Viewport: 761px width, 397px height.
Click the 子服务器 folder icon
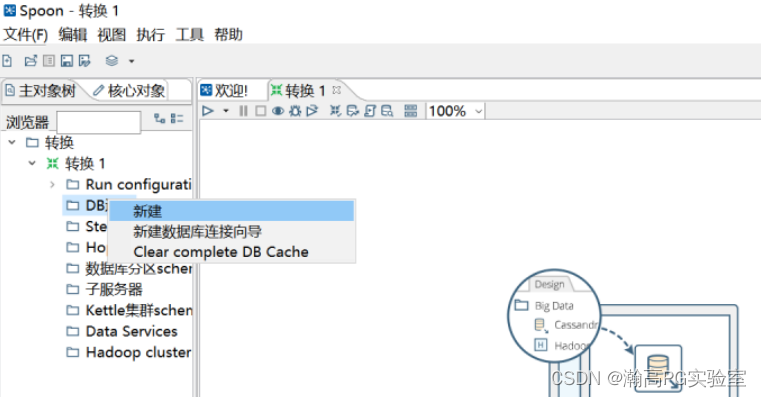[x=72, y=289]
